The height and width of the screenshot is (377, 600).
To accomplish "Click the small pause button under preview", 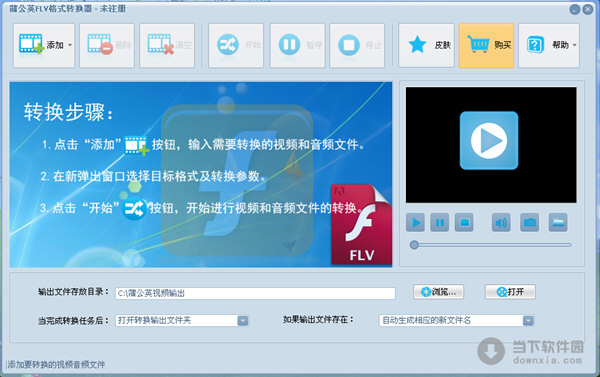I will point(440,223).
